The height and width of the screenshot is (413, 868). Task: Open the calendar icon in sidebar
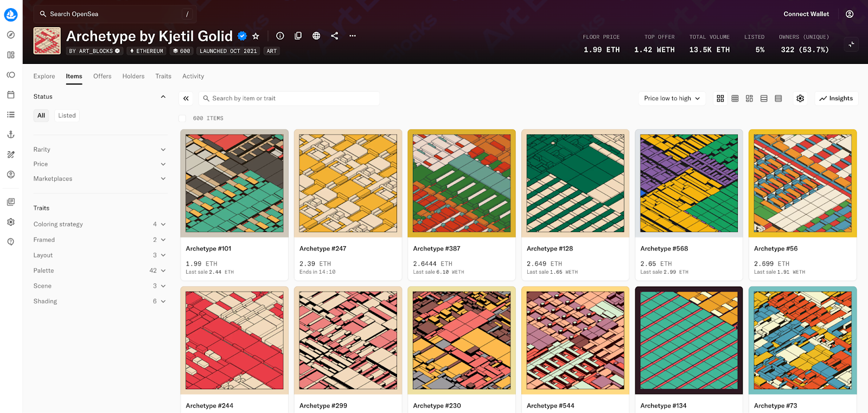[11, 94]
